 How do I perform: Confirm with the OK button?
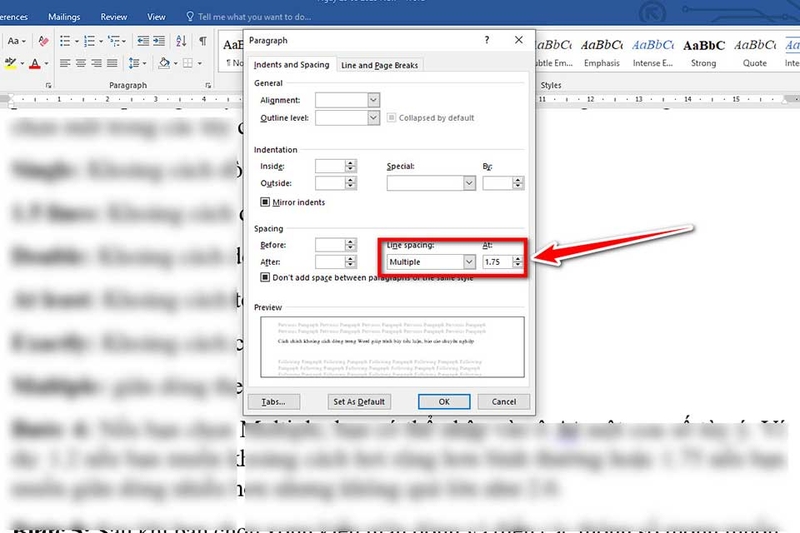pos(444,402)
